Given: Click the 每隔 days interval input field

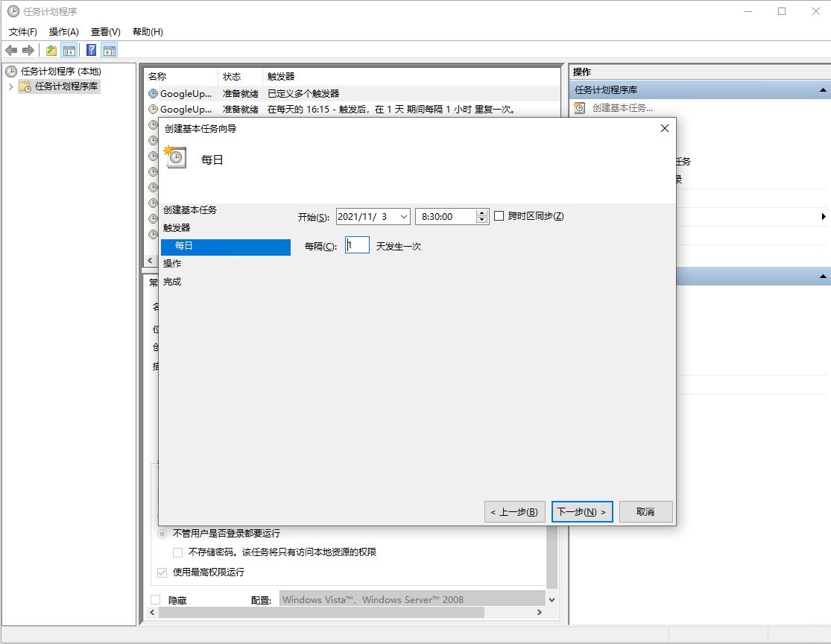Looking at the screenshot, I should 357,245.
